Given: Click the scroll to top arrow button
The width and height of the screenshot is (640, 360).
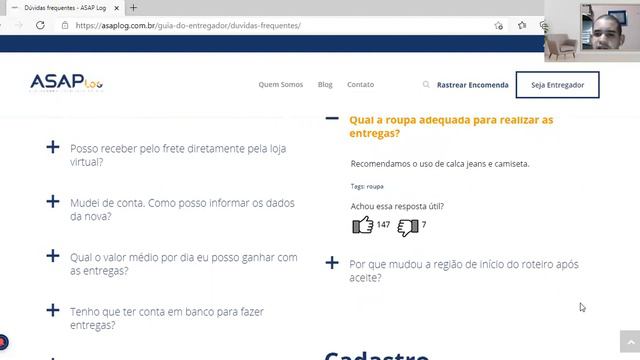Looking at the screenshot, I should (630, 342).
